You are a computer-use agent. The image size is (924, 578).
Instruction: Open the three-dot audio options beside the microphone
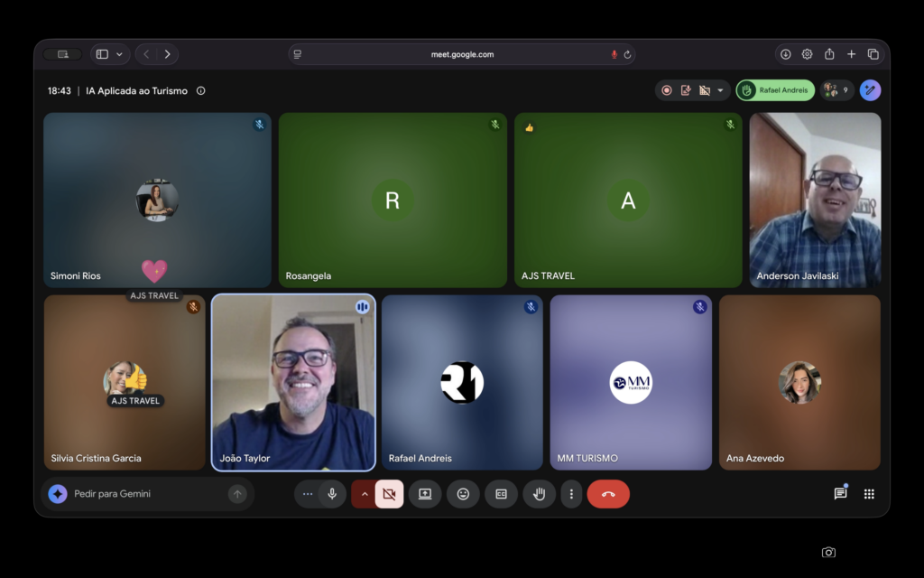308,494
